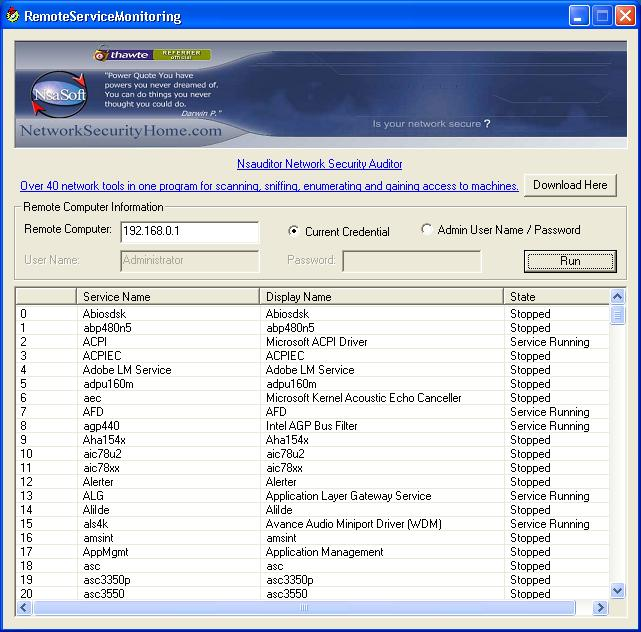Image resolution: width=641 pixels, height=632 pixels.
Task: Maximize the RemoteServiceMonitoring window
Action: point(603,16)
